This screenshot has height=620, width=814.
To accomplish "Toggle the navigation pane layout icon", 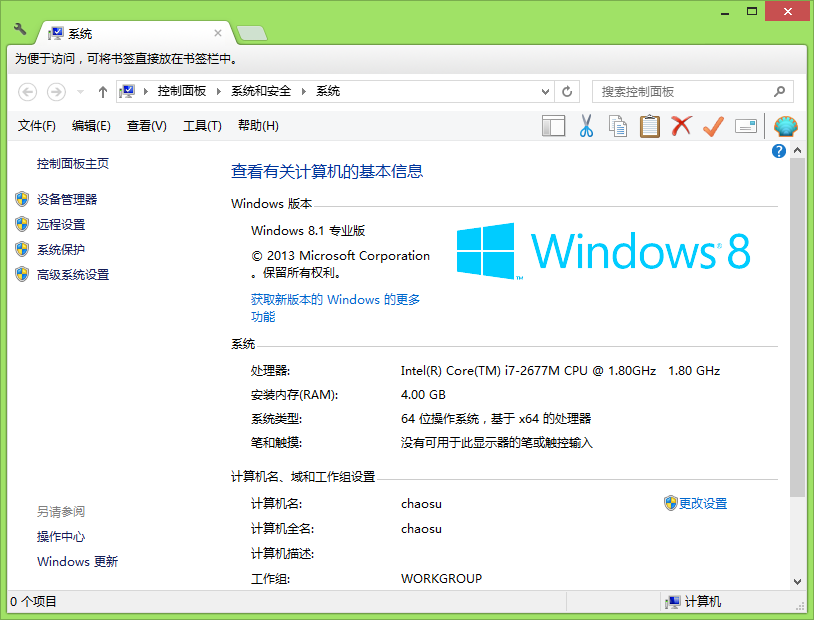I will click(x=553, y=126).
